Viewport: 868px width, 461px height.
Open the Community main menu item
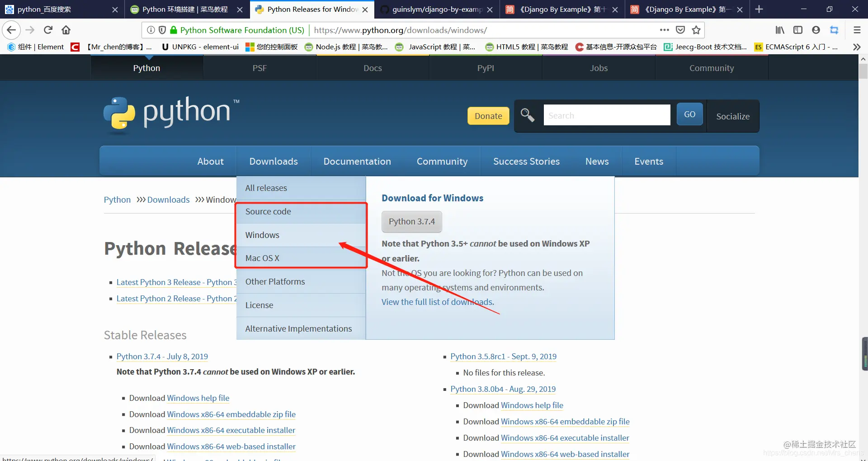pos(442,162)
